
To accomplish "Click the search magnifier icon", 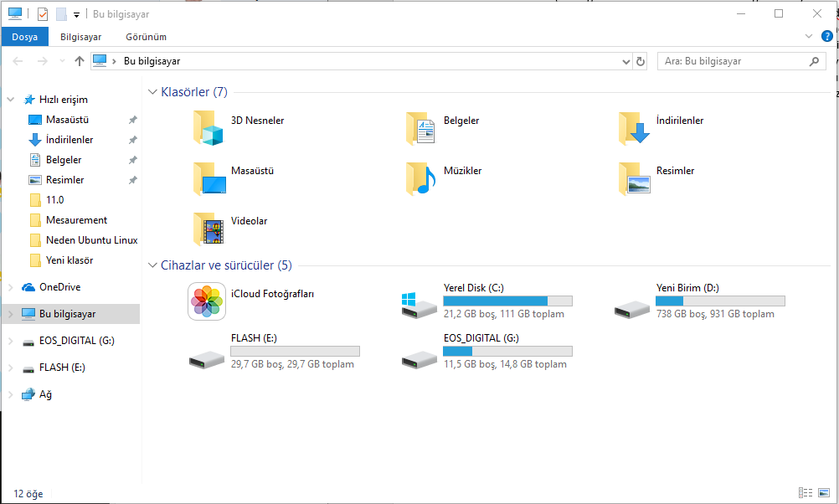I will [814, 61].
